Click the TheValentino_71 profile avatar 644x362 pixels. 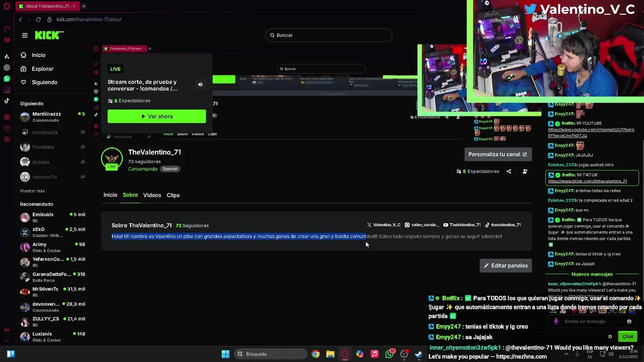click(112, 159)
